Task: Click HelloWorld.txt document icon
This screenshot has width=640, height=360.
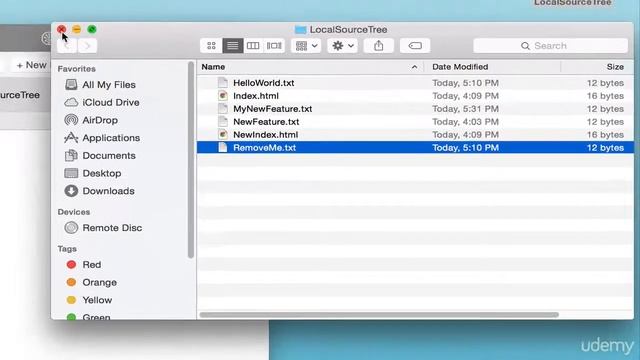Action: [222, 83]
